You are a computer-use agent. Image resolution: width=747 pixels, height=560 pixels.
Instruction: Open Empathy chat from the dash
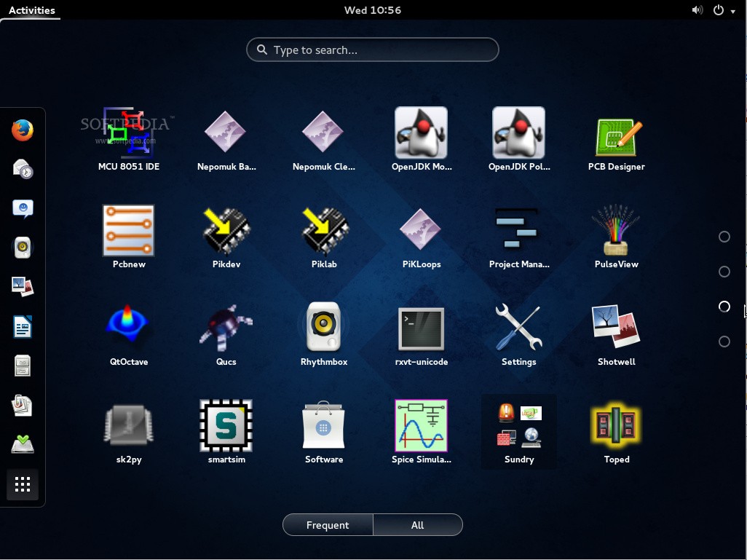(x=23, y=208)
